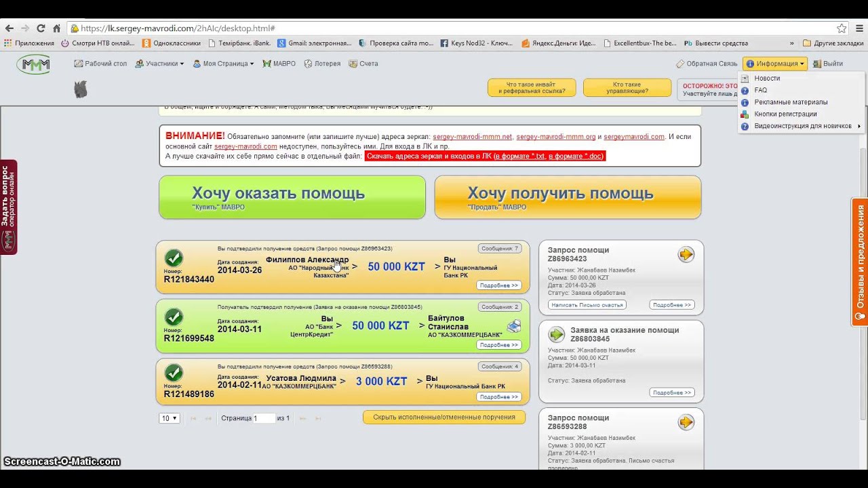
Task: Open Рабочий стол in navigation
Action: point(100,64)
